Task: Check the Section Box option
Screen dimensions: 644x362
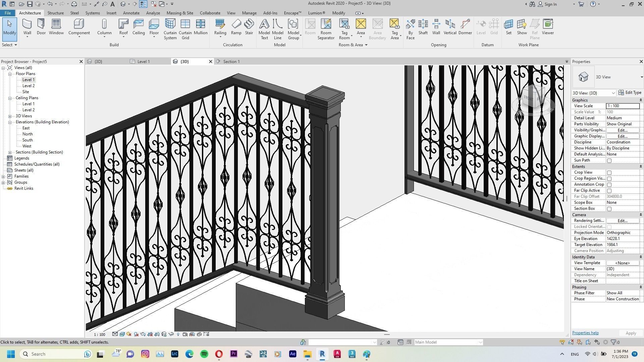Action: click(x=609, y=208)
